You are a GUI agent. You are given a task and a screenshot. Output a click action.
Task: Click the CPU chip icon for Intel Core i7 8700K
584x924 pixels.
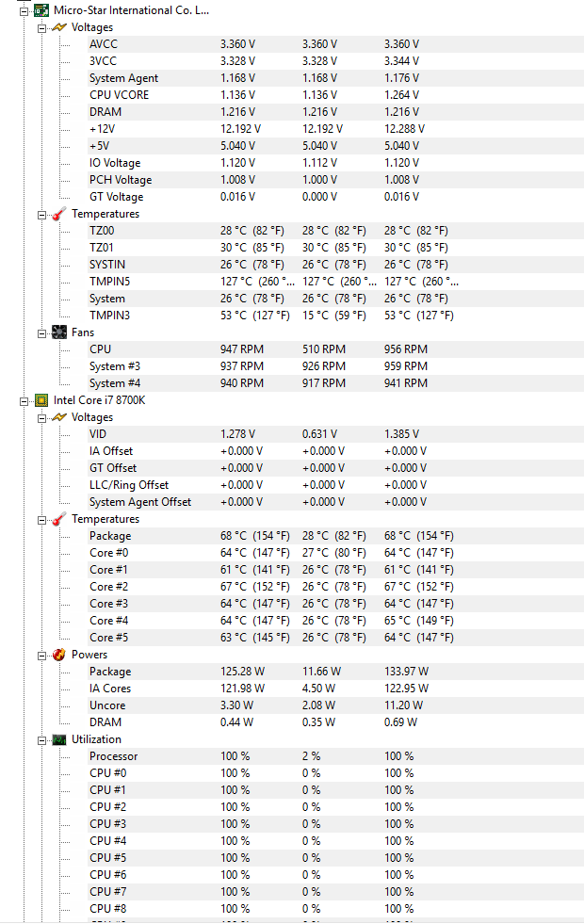(41, 400)
